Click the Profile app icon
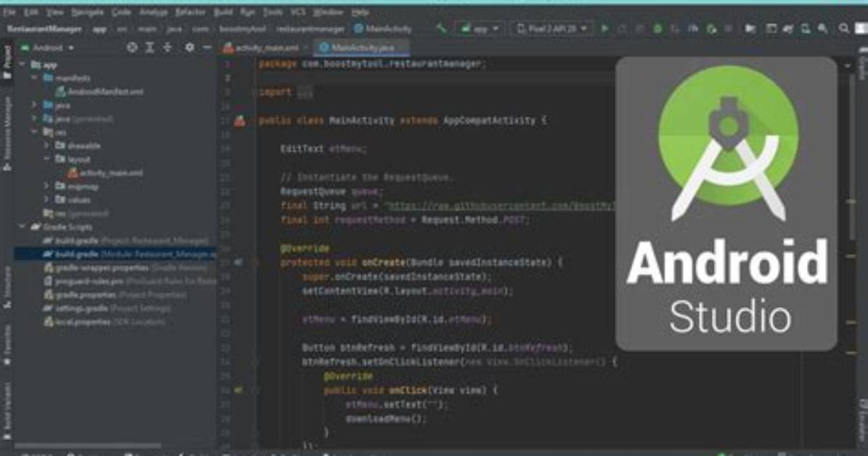 point(693,28)
